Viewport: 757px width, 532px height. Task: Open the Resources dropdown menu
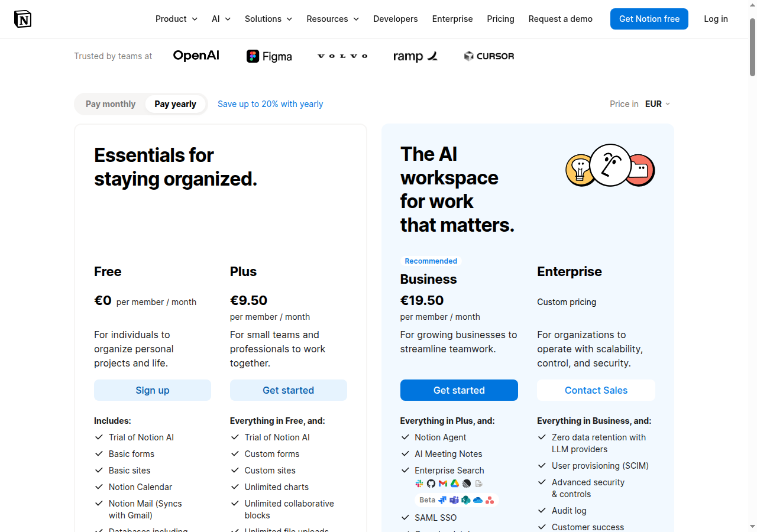pyautogui.click(x=333, y=19)
